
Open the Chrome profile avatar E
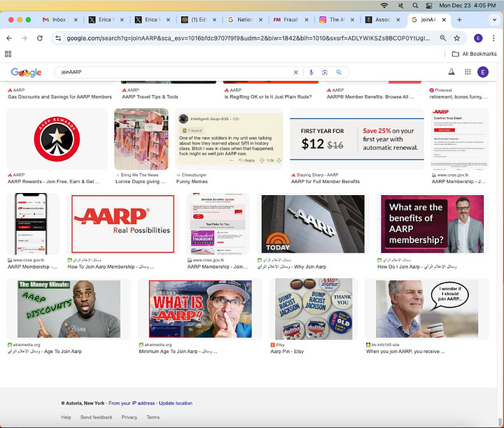[x=478, y=38]
